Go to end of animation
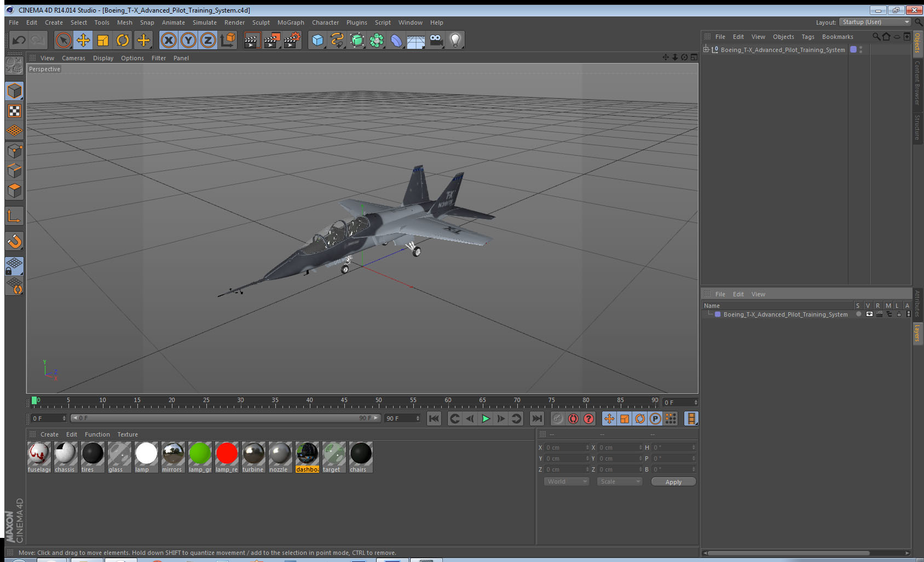The image size is (924, 562). coord(537,418)
